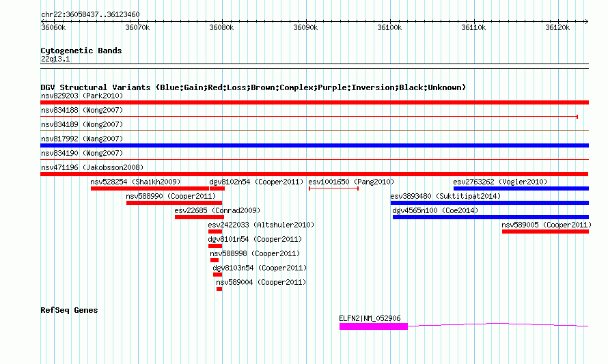Click the thin red line under nsv834190
This screenshot has height=364, width=608.
click(x=314, y=160)
